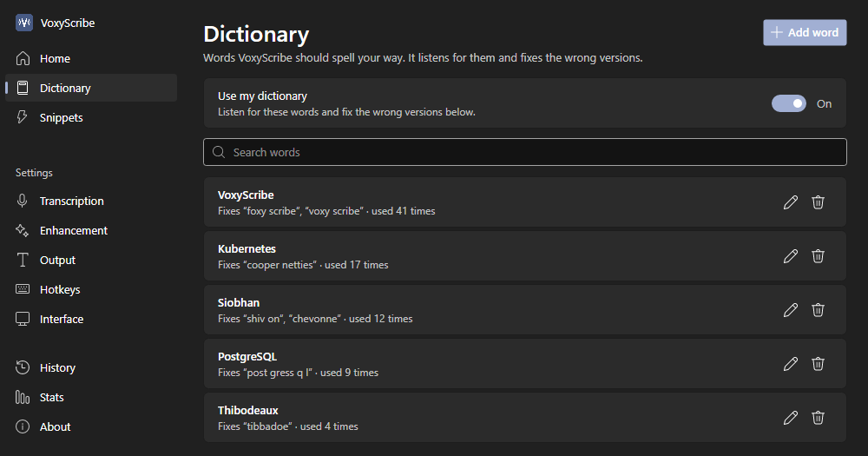The image size is (868, 456).
Task: Edit the Thibodeaux word entry
Action: pyautogui.click(x=791, y=417)
